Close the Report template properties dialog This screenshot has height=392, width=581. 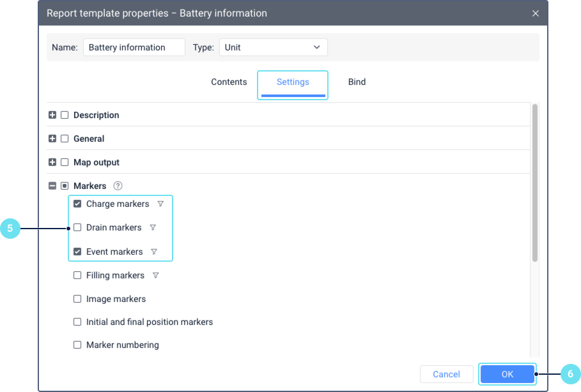(536, 13)
